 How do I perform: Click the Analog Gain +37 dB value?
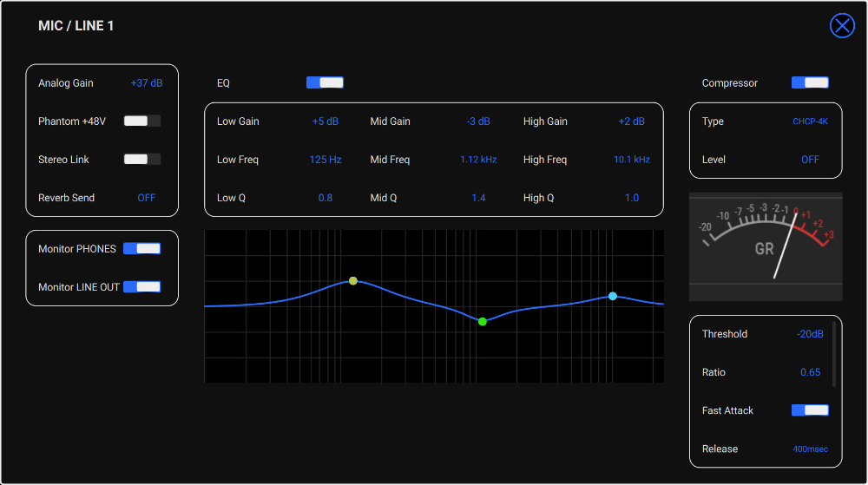point(147,83)
